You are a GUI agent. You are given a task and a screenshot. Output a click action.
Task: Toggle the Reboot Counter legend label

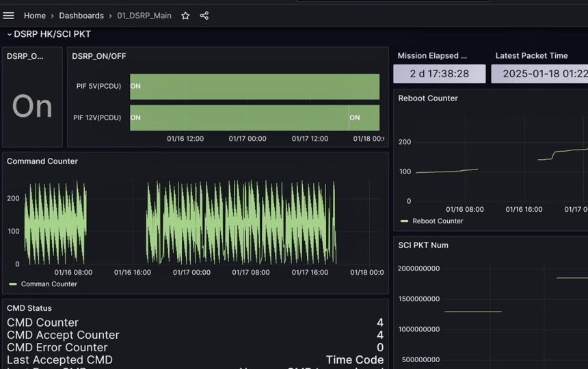438,221
